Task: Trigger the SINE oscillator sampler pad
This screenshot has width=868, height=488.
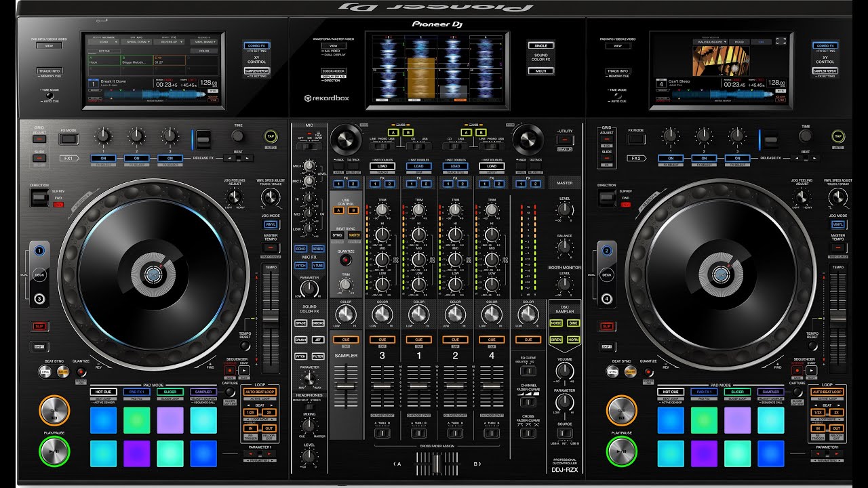Action: (x=573, y=323)
